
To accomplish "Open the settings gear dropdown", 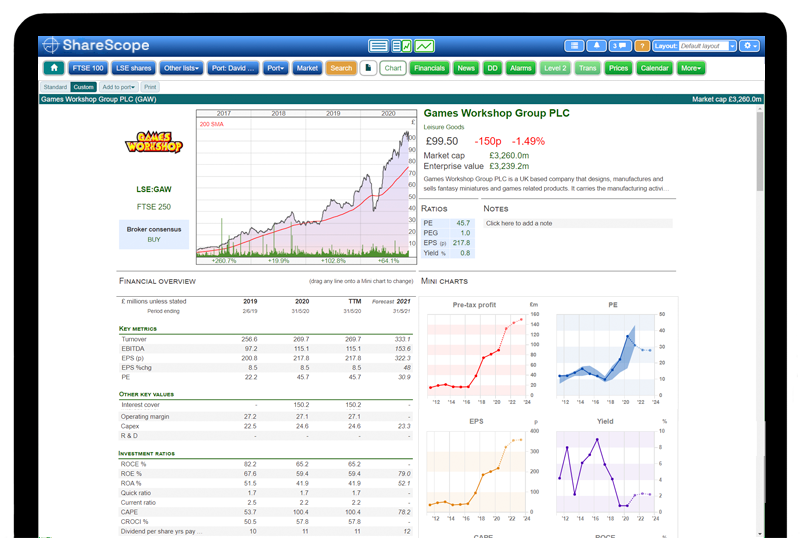I will pos(750,46).
